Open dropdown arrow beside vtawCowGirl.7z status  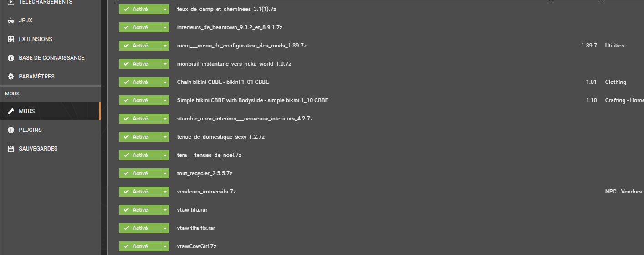point(165,246)
